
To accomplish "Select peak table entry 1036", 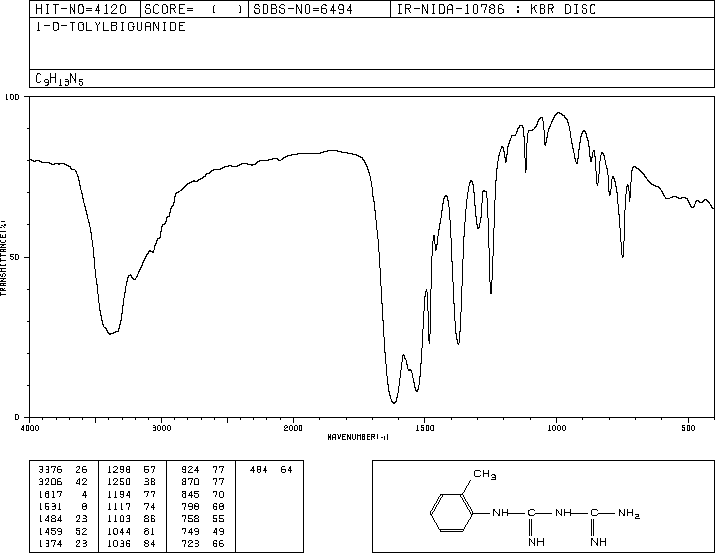I will pos(131,543).
